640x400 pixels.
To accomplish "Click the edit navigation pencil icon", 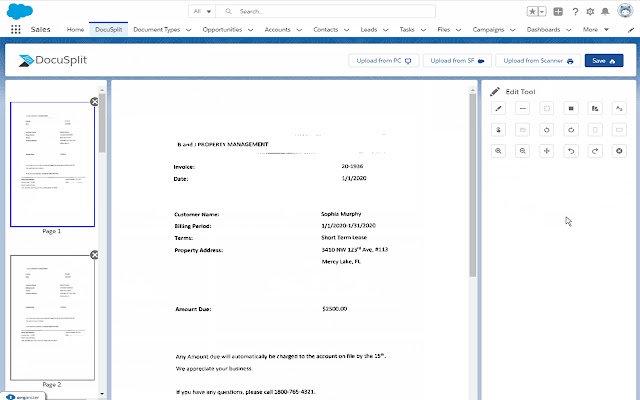I will point(630,29).
